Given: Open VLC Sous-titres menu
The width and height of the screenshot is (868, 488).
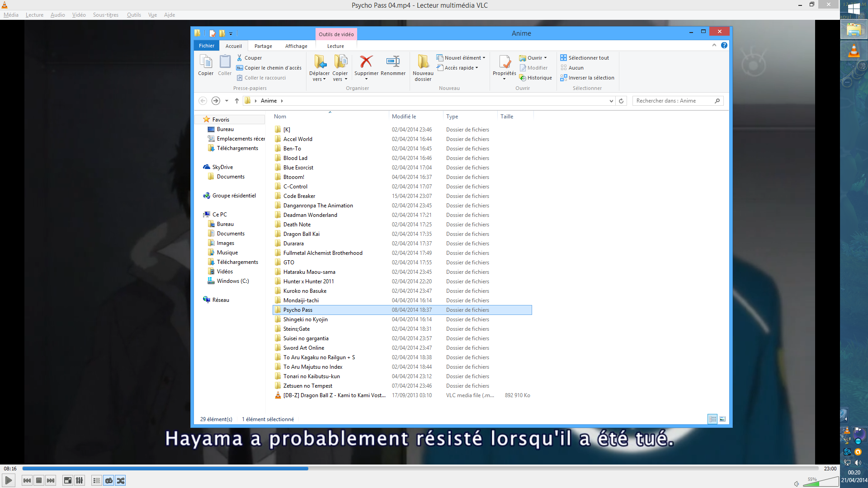Looking at the screenshot, I should click(x=106, y=15).
